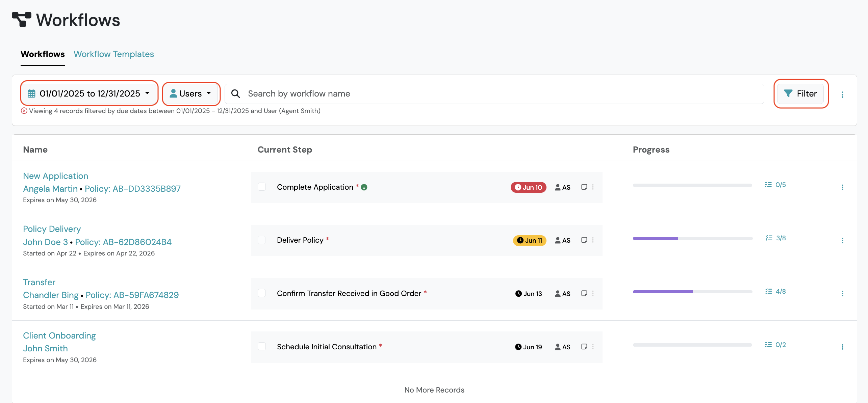Check the Schedule Initial Consultation checkbox

(262, 346)
